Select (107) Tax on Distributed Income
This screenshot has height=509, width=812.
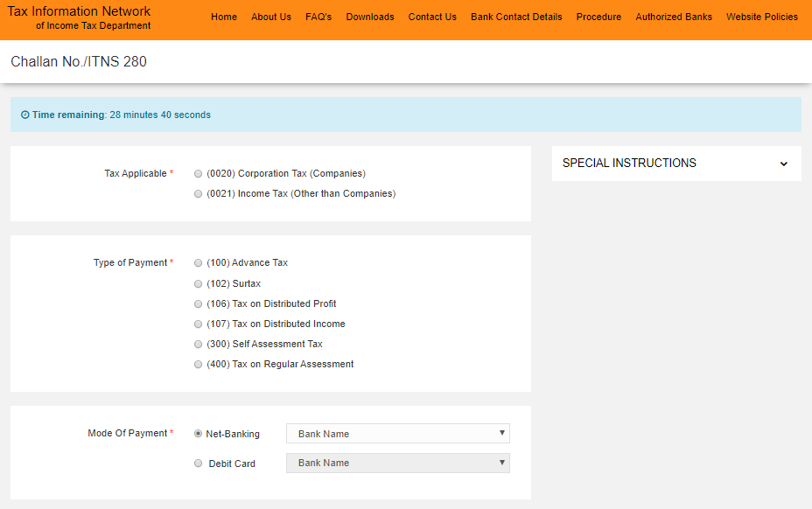(x=198, y=324)
